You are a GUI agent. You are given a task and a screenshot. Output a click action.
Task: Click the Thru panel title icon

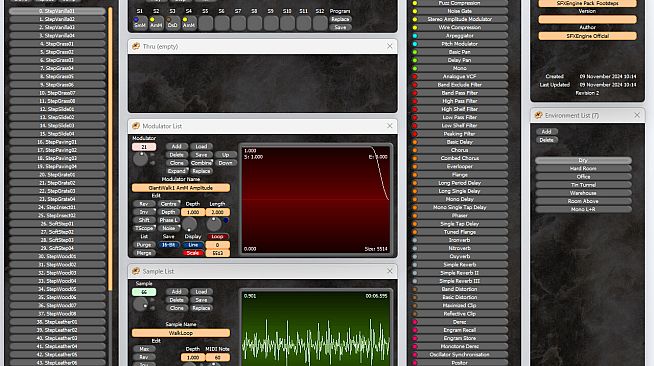pyautogui.click(x=136, y=46)
